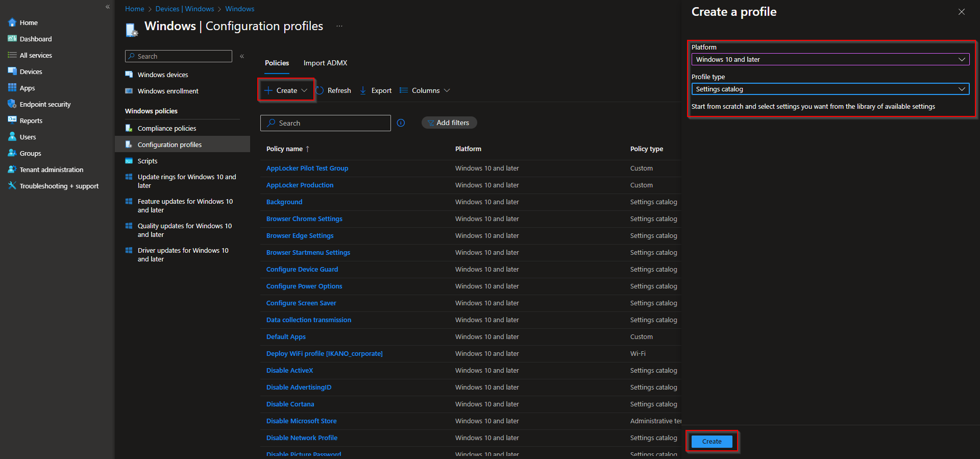Open the Browser Chrome Settings policy

click(x=304, y=219)
